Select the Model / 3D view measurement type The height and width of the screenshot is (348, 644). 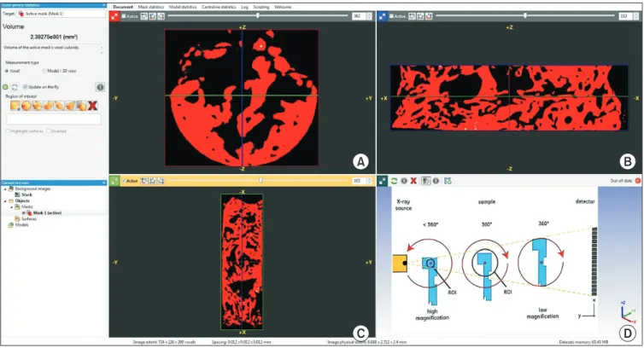44,71
